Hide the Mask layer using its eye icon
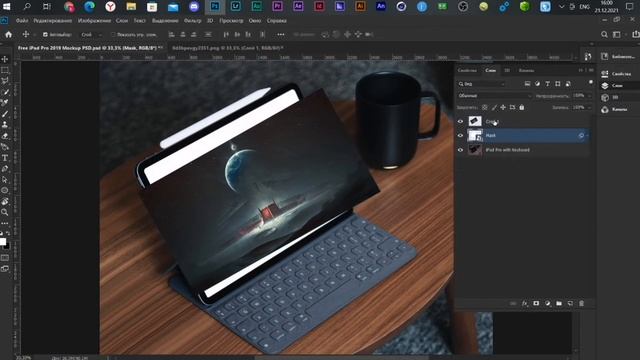The height and width of the screenshot is (360, 640). pos(460,136)
